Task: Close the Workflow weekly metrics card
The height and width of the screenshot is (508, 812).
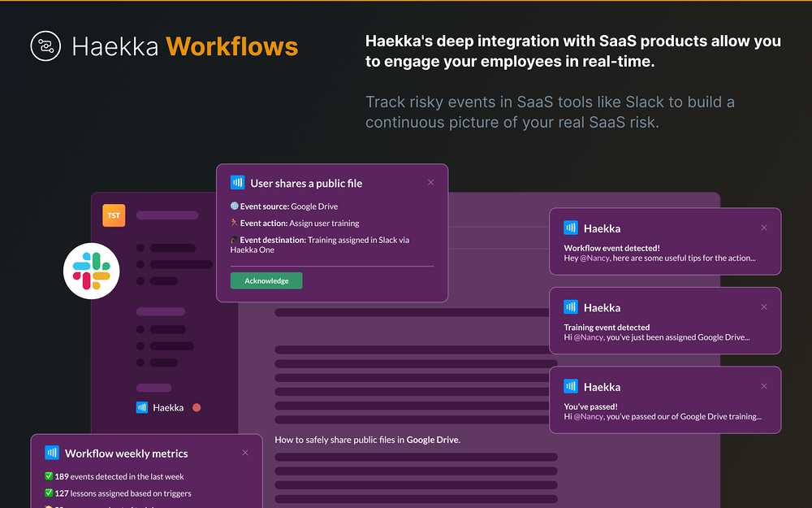Action: 245,453
